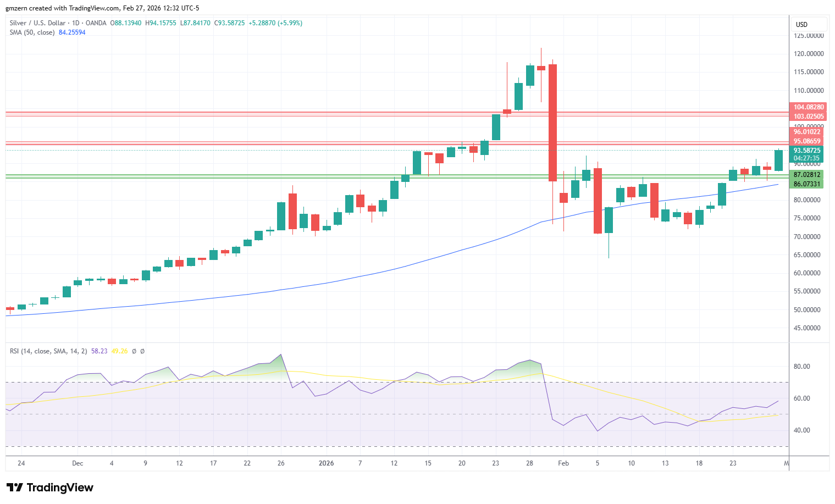Viewport: 835px width, 504px height.
Task: Click the SMA (50, close) indicator label
Action: point(32,32)
